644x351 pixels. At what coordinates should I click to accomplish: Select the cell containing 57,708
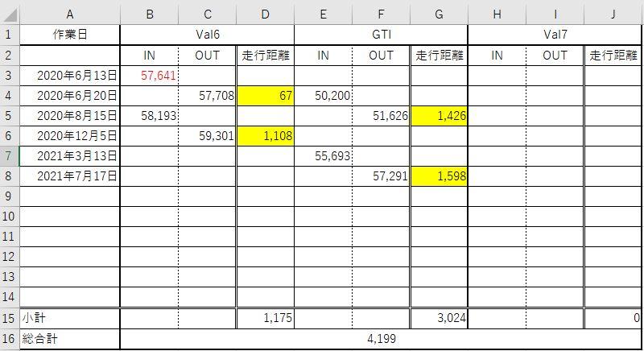(x=208, y=96)
